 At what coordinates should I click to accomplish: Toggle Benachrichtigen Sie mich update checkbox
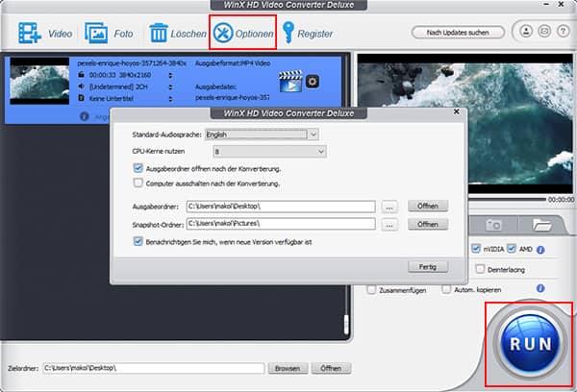click(x=138, y=241)
